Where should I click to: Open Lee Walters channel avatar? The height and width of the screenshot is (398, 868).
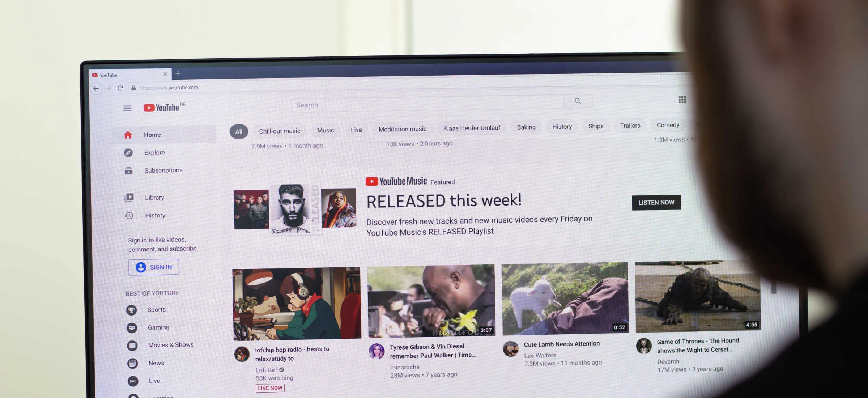[x=511, y=349]
